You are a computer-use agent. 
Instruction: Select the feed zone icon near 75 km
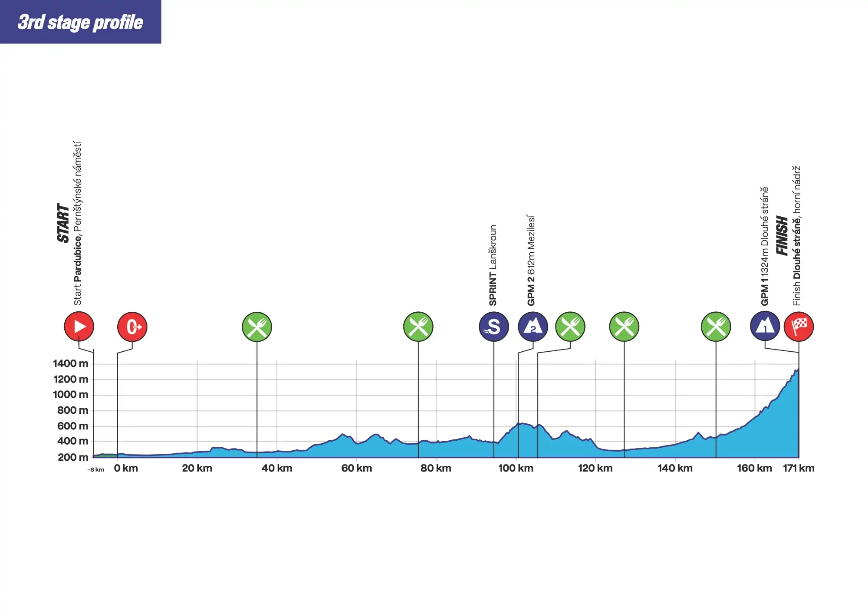(418, 327)
